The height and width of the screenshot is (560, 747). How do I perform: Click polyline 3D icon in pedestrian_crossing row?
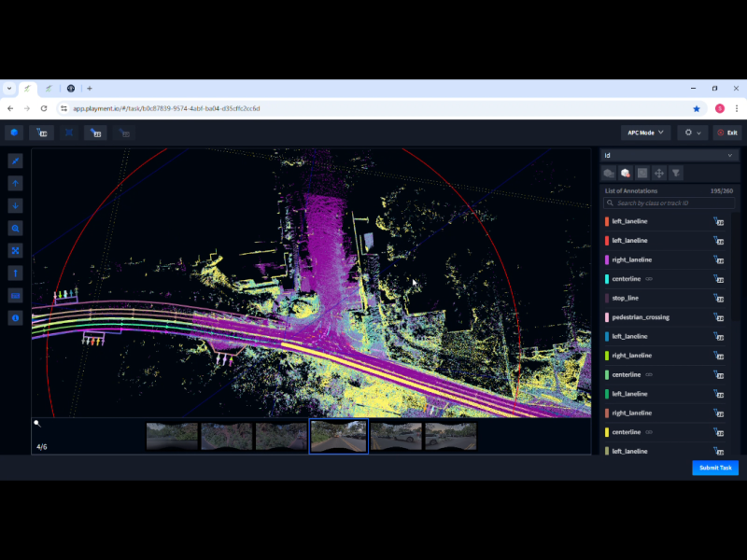pos(718,317)
